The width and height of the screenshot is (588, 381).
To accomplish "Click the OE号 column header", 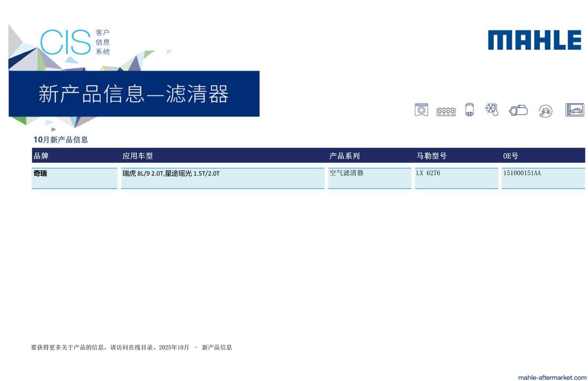I will (x=510, y=156).
